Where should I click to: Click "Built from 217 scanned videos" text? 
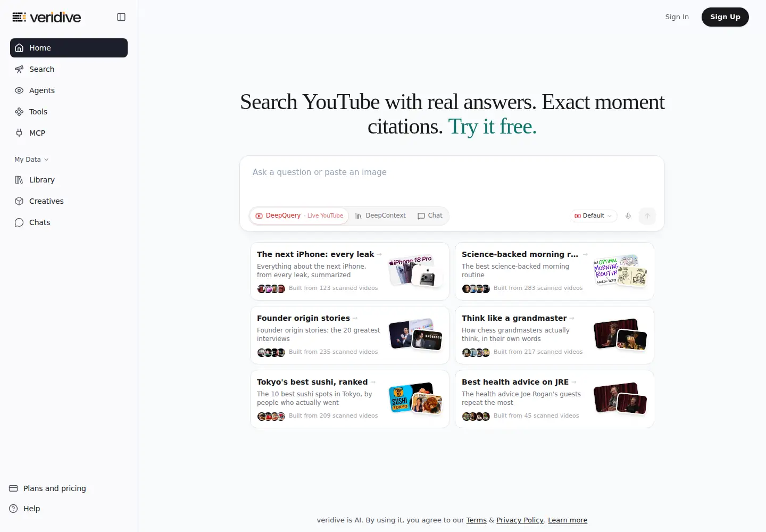click(538, 352)
